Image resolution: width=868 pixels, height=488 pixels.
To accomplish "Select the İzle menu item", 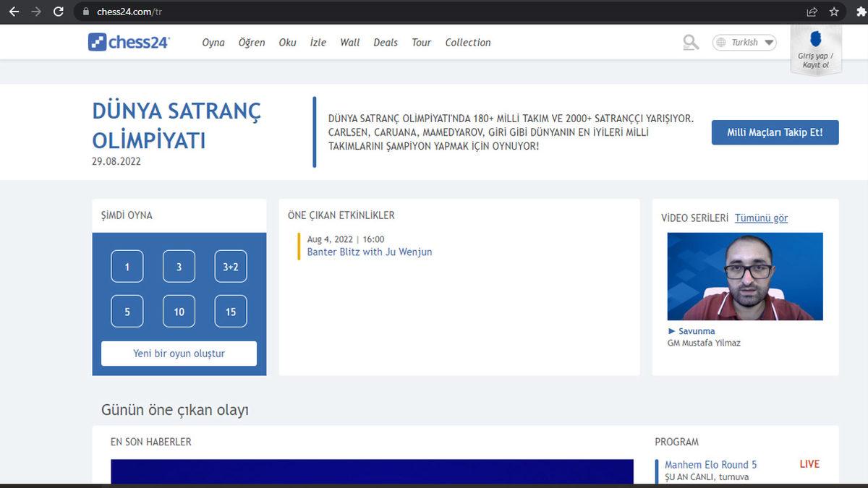I will coord(318,43).
